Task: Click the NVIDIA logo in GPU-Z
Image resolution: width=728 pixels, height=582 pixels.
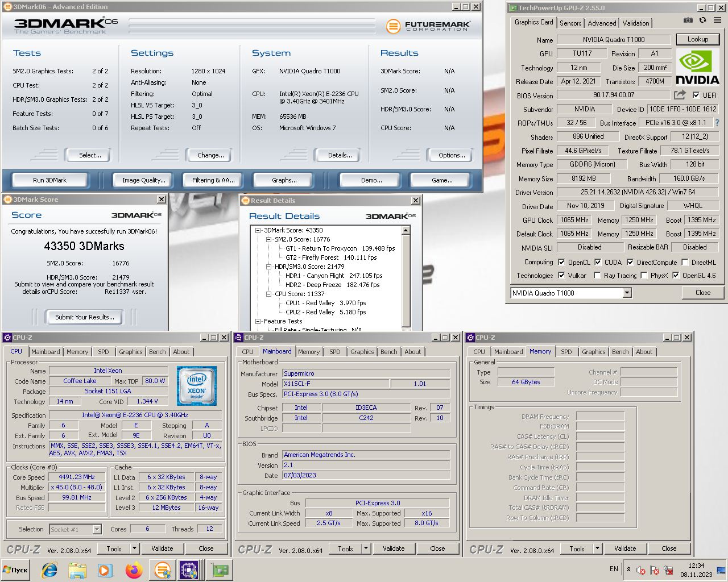Action: pyautogui.click(x=697, y=67)
